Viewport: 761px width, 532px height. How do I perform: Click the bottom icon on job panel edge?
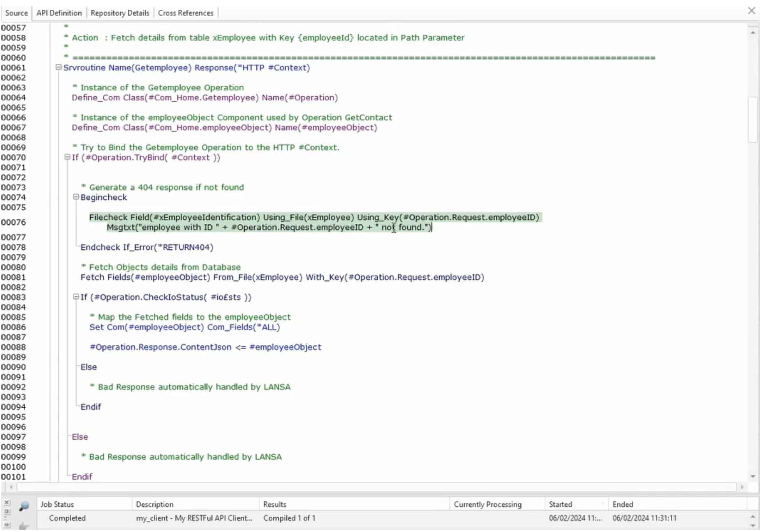[x=7, y=525]
